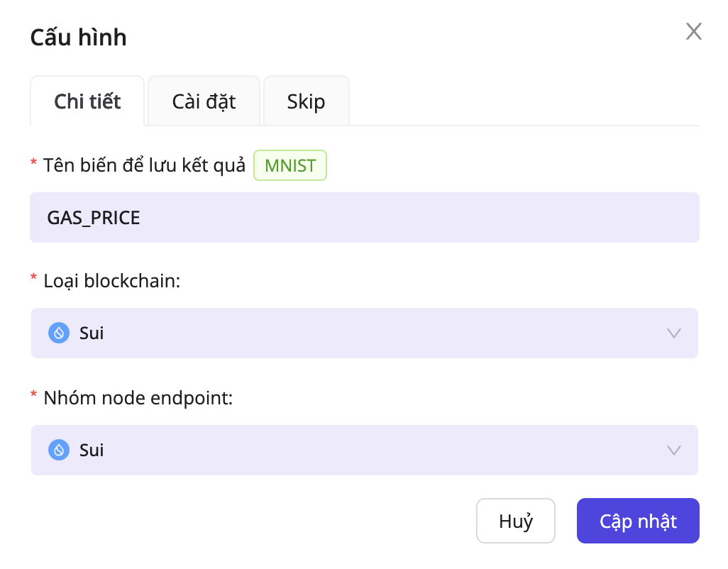Select the Sui value text under Loại blockchain

click(92, 333)
